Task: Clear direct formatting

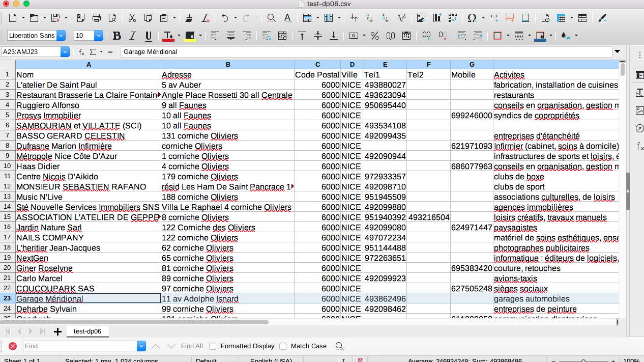Action: tap(206, 18)
